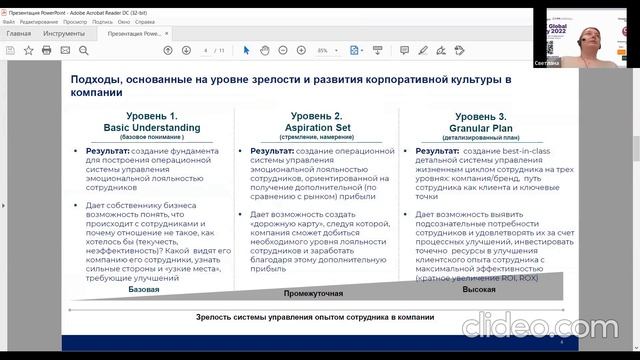Viewport: 640px width, 360px height.
Task: Click subtitle (базовое понимание)
Action: click(152, 137)
